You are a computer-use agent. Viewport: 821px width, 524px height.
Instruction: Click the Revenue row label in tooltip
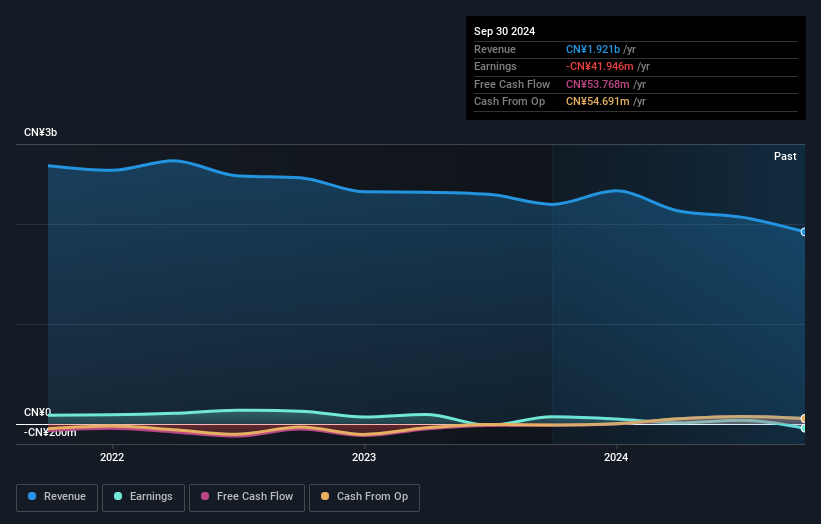tap(495, 49)
